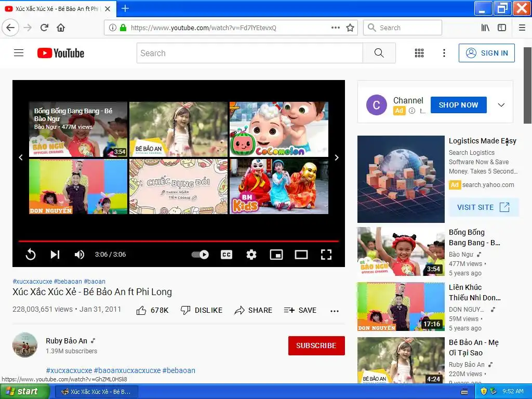Viewport: 532px width, 399px height.
Task: Open page actions ellipsis in address bar
Action: 336,28
